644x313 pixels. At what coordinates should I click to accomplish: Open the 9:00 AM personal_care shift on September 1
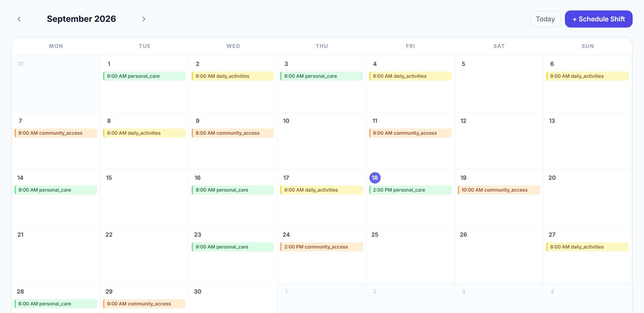[x=144, y=76]
